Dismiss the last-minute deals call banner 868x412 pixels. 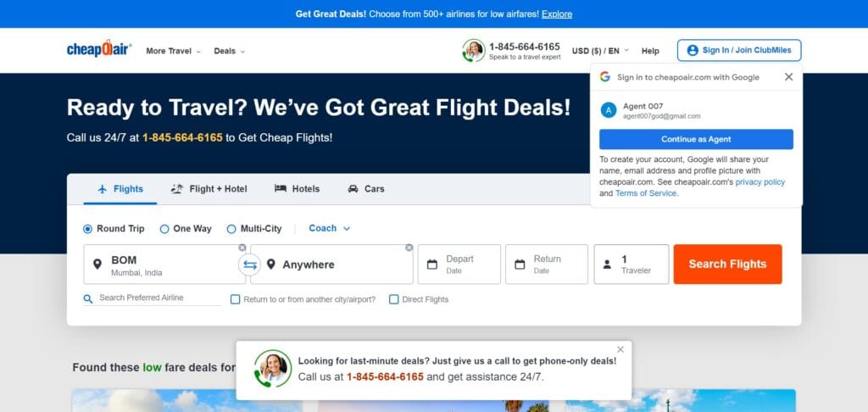point(620,349)
